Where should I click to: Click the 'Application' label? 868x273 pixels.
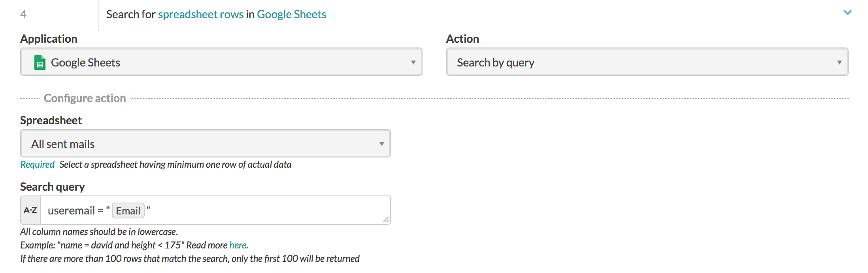pyautogui.click(x=49, y=39)
